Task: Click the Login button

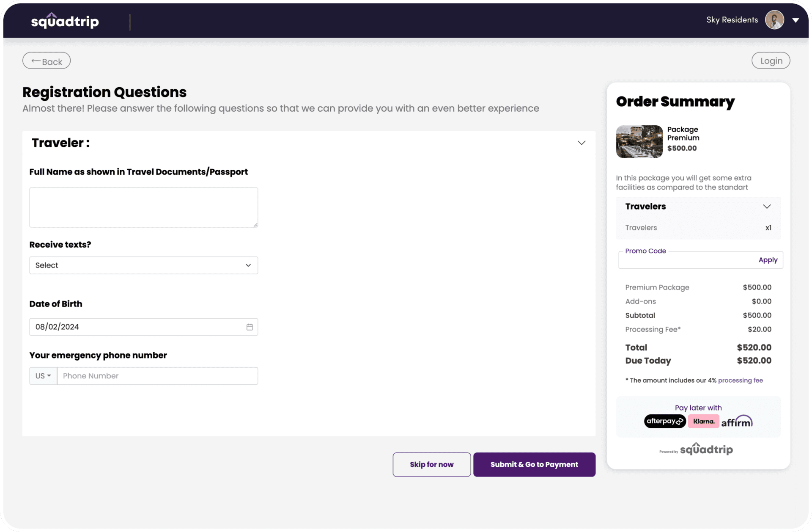Action: [x=771, y=60]
